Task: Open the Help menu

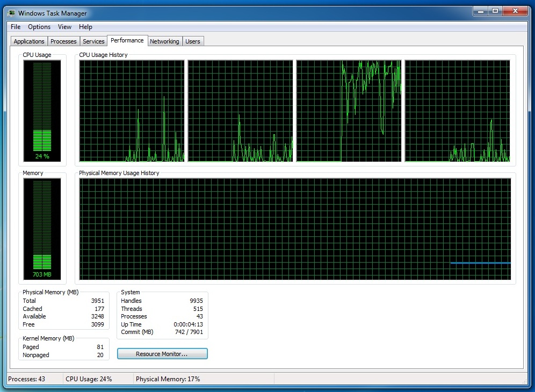Action: pos(85,27)
